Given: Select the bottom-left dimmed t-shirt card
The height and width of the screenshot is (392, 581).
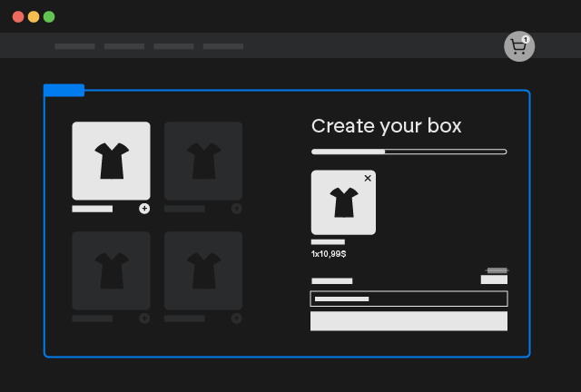Looking at the screenshot, I should [111, 270].
